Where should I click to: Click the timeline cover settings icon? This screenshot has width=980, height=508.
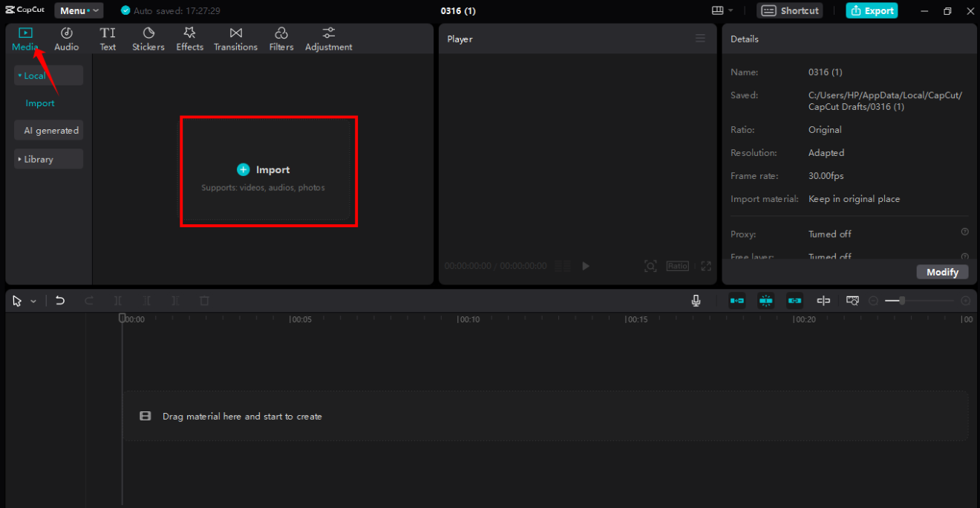[852, 300]
